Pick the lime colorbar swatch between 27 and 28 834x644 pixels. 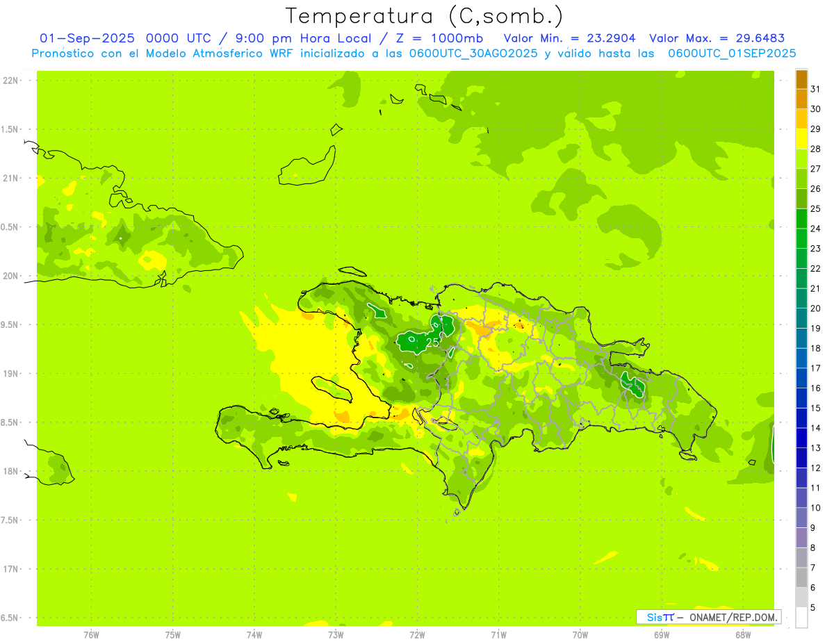click(801, 159)
